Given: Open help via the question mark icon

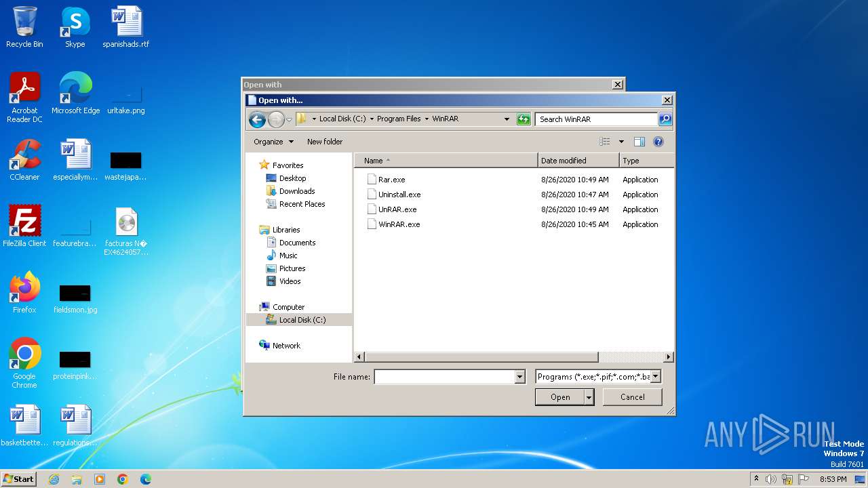Looking at the screenshot, I should (658, 142).
